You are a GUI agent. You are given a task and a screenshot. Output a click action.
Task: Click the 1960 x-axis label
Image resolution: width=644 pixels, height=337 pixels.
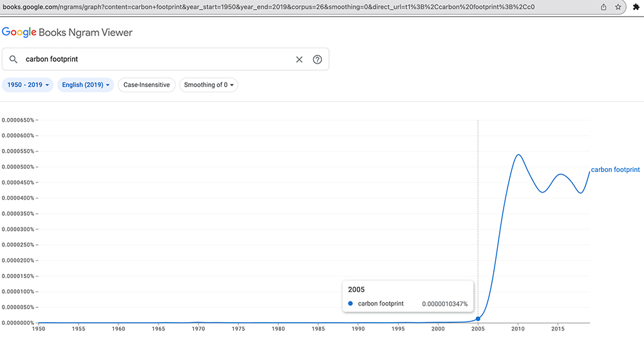click(118, 329)
